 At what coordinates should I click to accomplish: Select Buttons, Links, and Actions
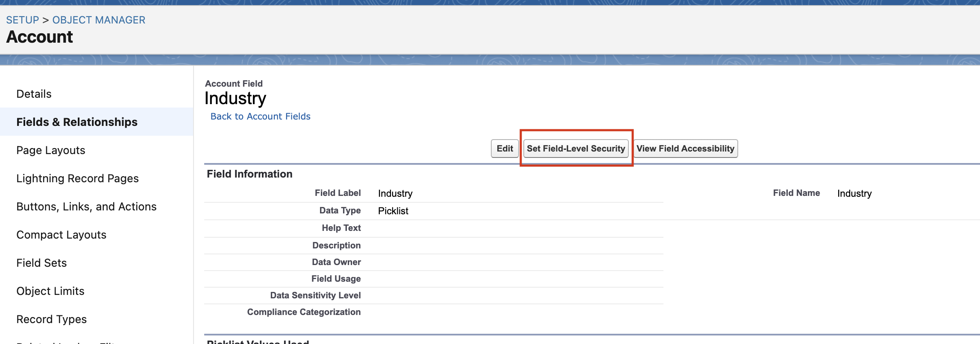click(x=86, y=207)
